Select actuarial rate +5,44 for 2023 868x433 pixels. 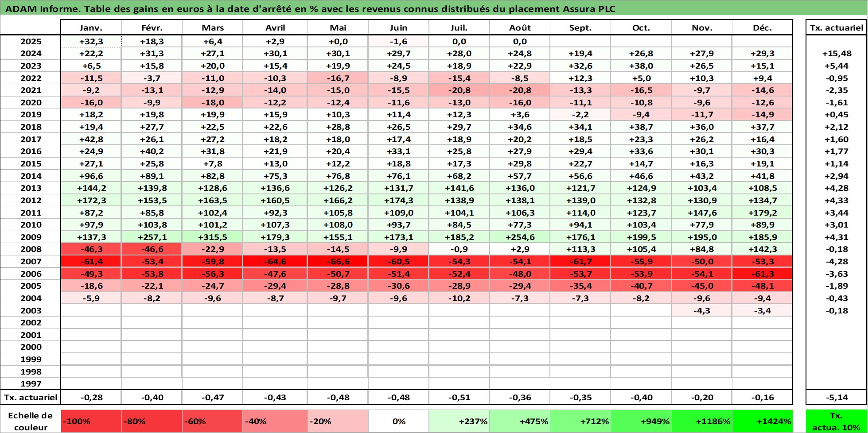(x=837, y=66)
